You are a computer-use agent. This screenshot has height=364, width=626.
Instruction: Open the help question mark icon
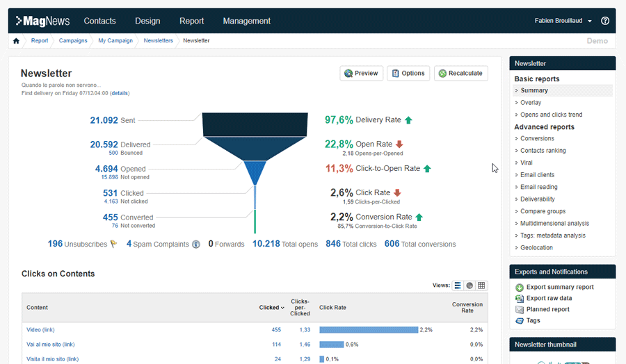[605, 21]
